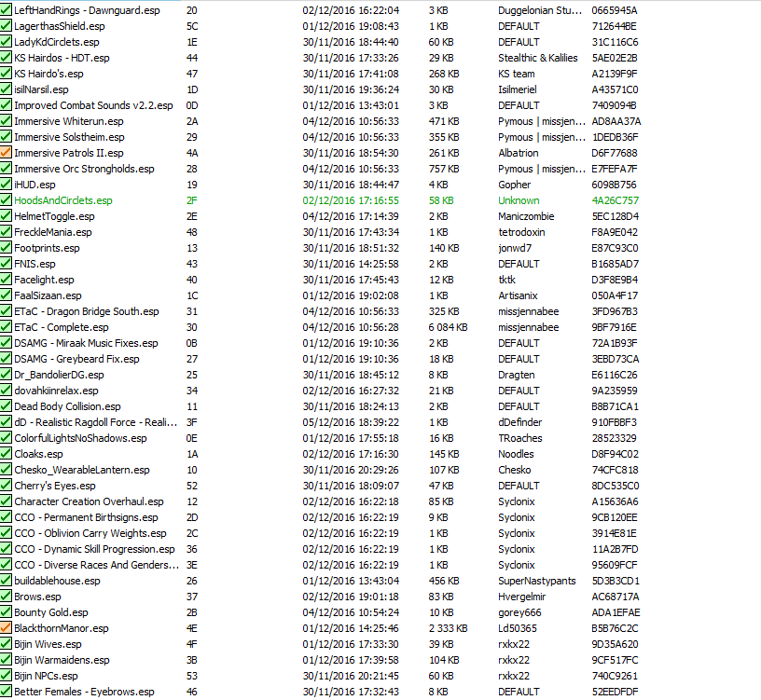Click the Stealthic & Kalilies author cell
Screen dimensions: 761x700
(x=538, y=58)
